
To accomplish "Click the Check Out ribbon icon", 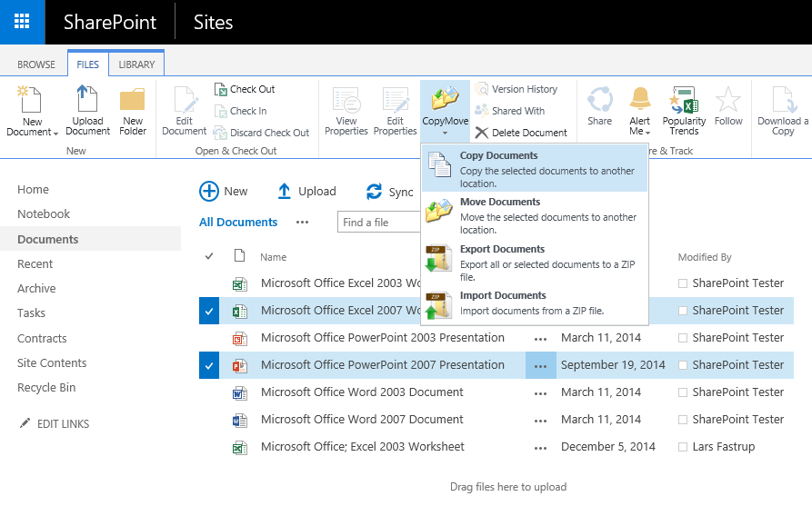I will (221, 89).
